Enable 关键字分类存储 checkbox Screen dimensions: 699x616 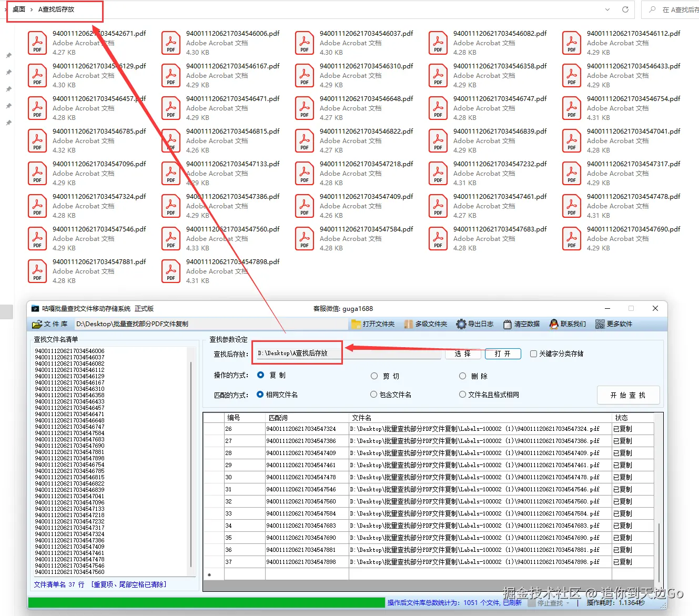coord(533,354)
